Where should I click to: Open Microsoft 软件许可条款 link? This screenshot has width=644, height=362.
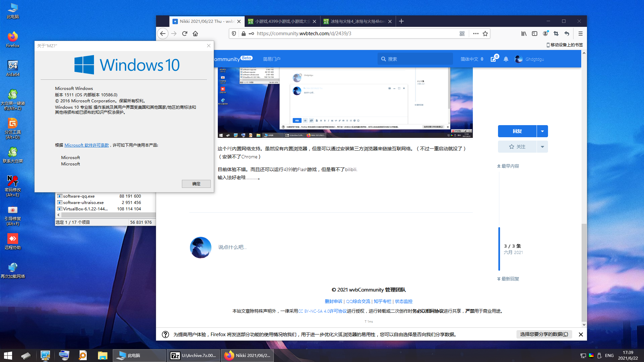click(87, 145)
